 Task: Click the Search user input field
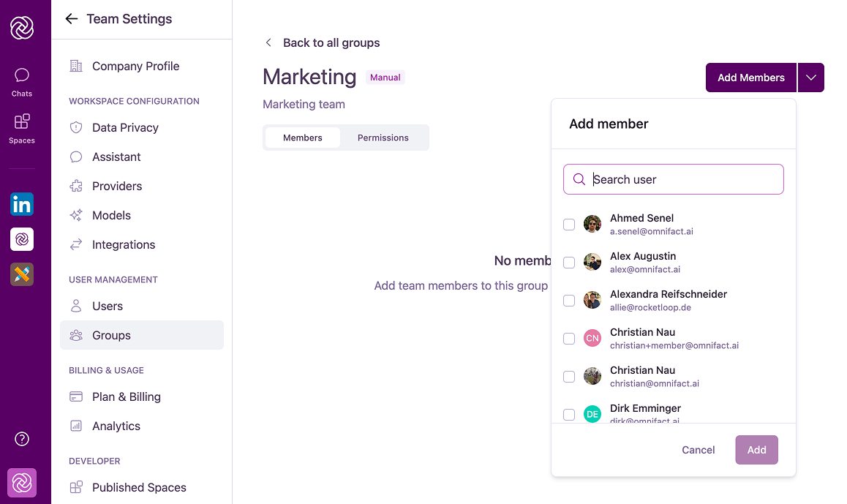[x=673, y=179]
